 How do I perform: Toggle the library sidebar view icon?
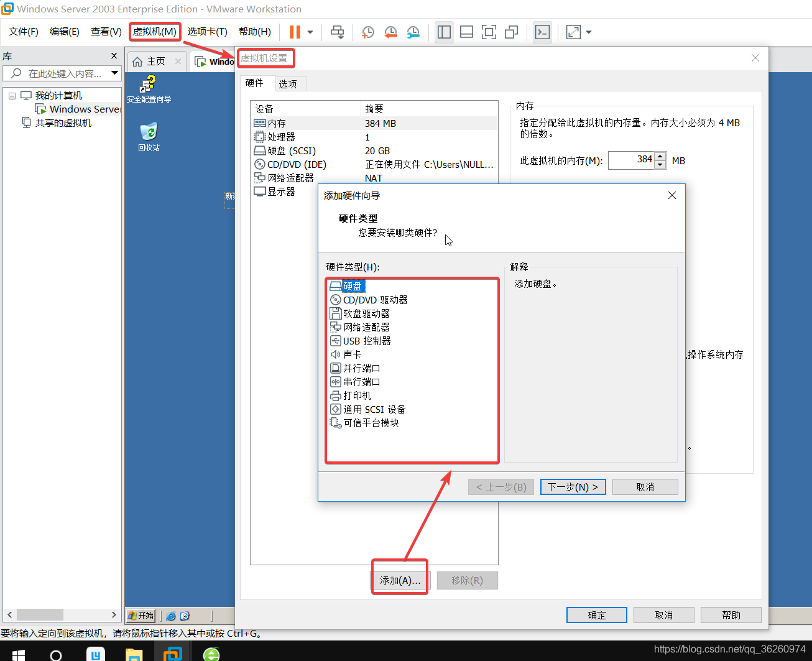click(444, 32)
